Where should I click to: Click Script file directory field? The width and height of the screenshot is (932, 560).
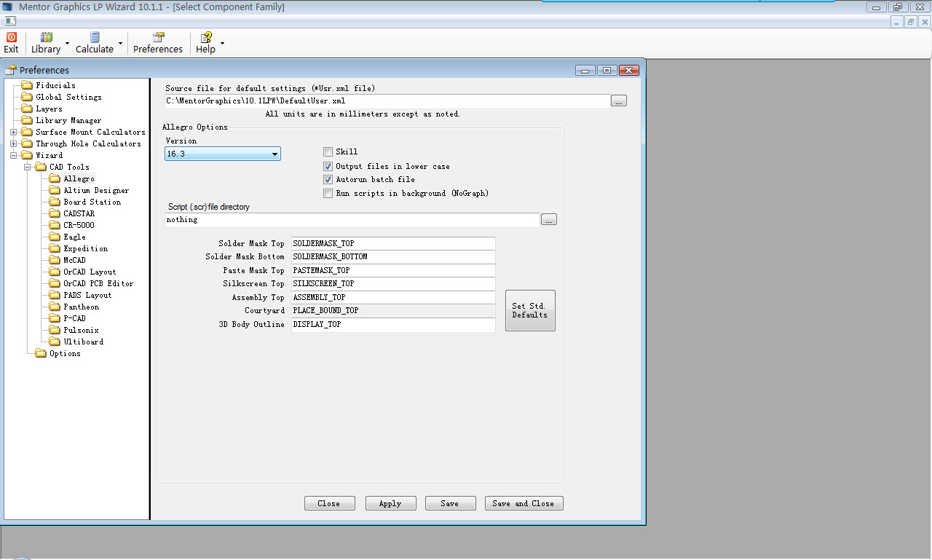coord(352,219)
